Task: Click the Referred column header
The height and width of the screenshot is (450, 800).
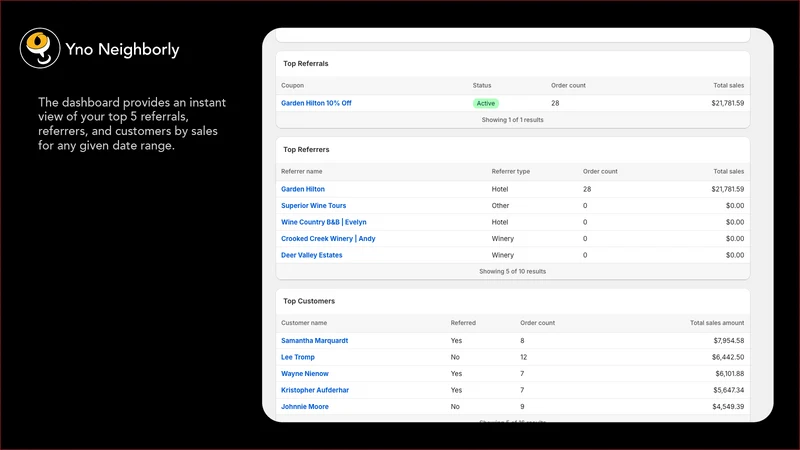Action: (463, 323)
